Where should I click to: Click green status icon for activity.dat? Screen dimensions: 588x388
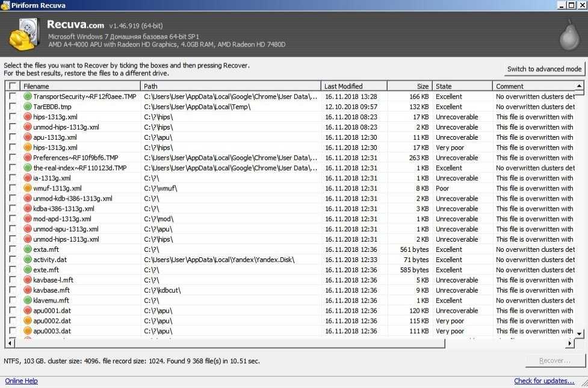coord(27,260)
